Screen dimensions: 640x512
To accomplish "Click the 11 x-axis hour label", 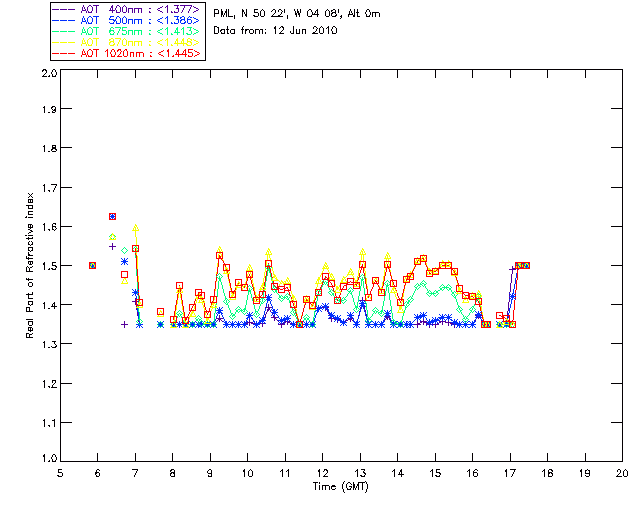I will coord(285,473).
